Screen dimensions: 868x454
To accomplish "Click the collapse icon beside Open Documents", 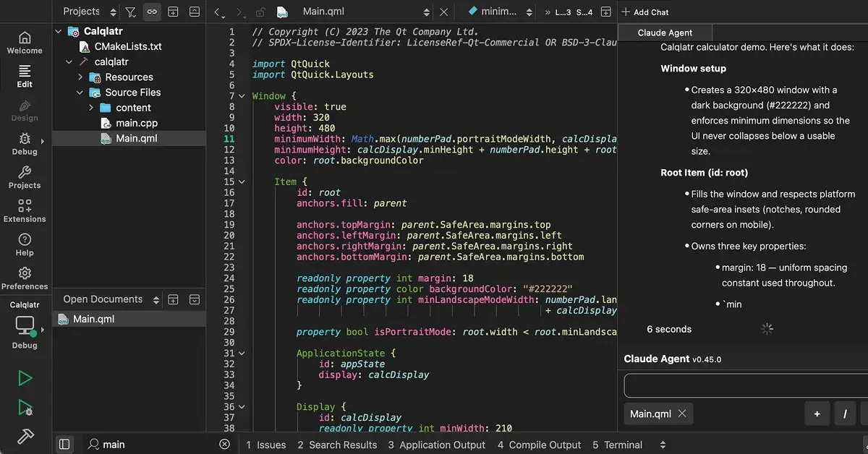I will (x=195, y=299).
